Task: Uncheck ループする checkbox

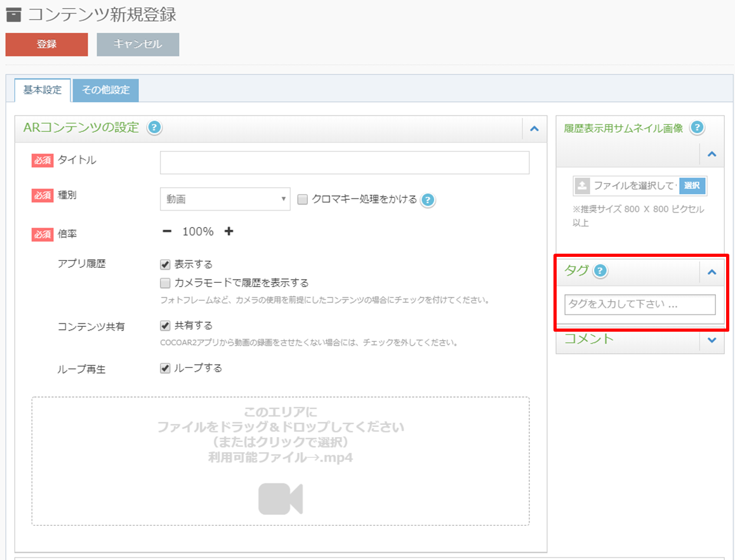Action: (165, 368)
